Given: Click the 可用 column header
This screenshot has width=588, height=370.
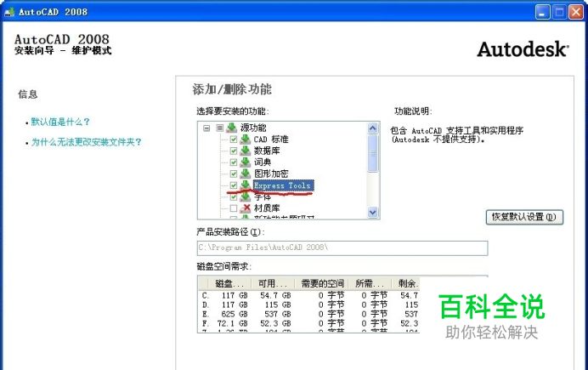Looking at the screenshot, I should (x=273, y=283).
